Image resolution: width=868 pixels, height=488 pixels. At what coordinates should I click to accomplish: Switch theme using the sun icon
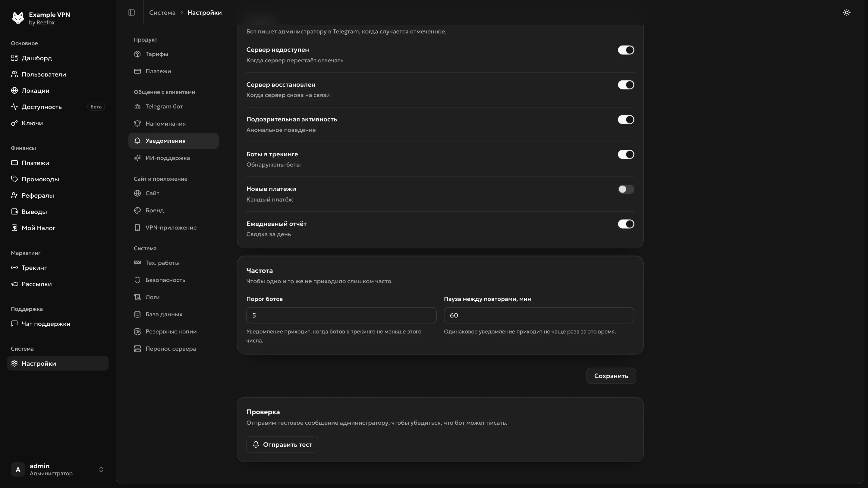(846, 12)
